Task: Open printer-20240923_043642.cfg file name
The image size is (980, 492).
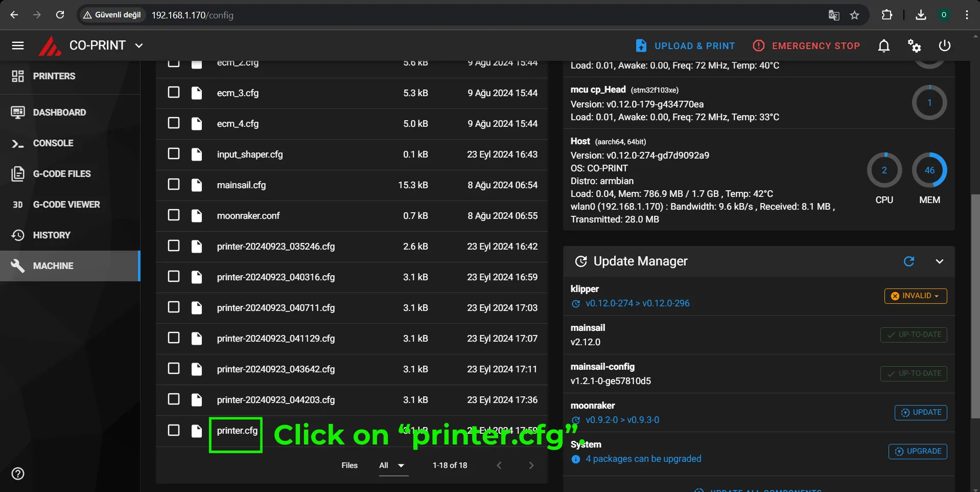Action: tap(276, 369)
